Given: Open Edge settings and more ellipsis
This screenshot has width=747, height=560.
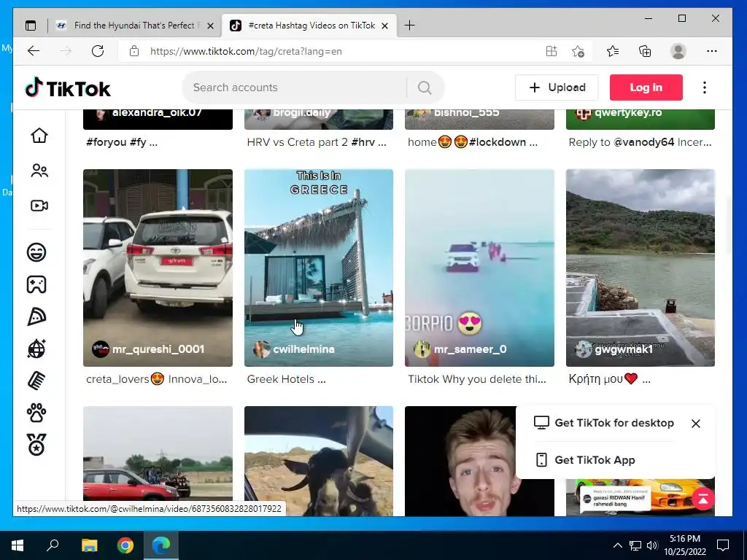Looking at the screenshot, I should [x=712, y=51].
